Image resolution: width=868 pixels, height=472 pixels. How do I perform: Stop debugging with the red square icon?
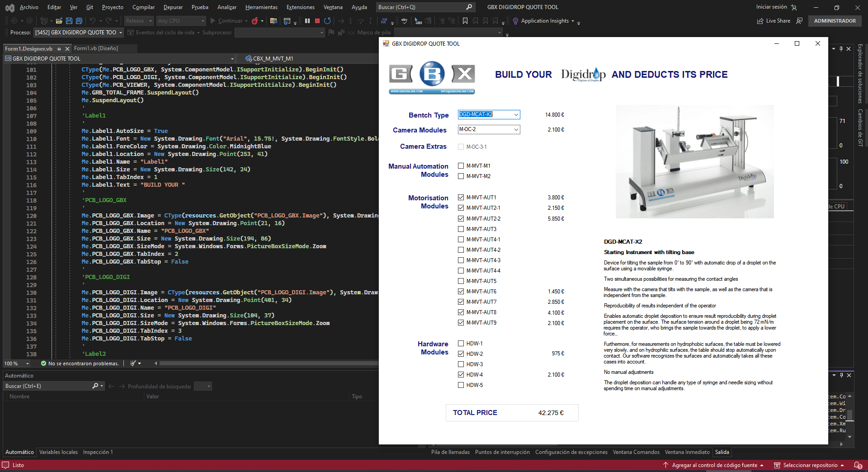click(x=317, y=21)
